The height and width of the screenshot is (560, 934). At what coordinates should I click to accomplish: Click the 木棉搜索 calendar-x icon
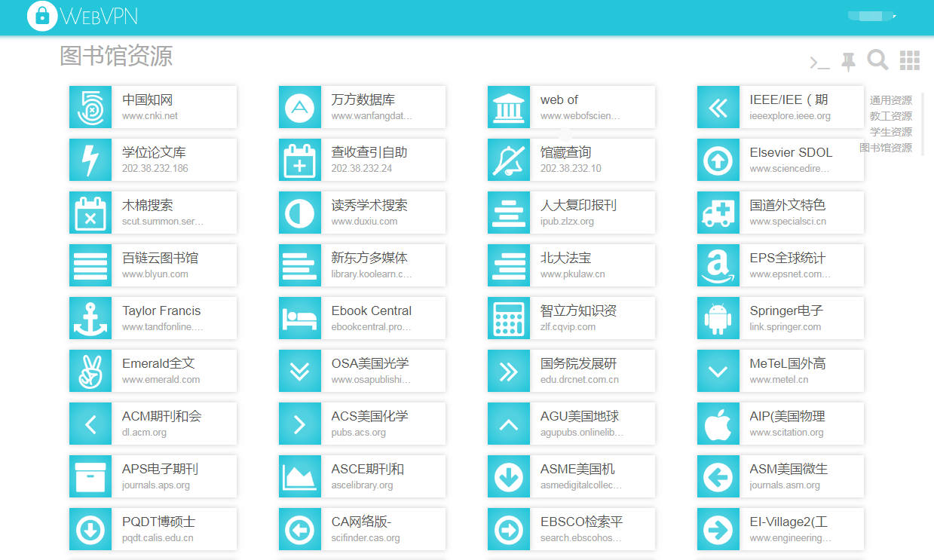click(90, 213)
